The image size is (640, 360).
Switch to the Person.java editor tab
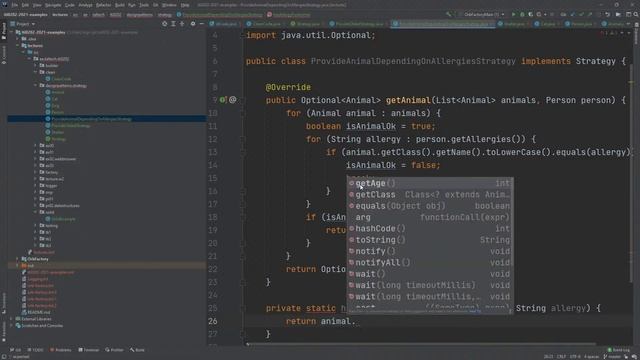click(x=582, y=24)
